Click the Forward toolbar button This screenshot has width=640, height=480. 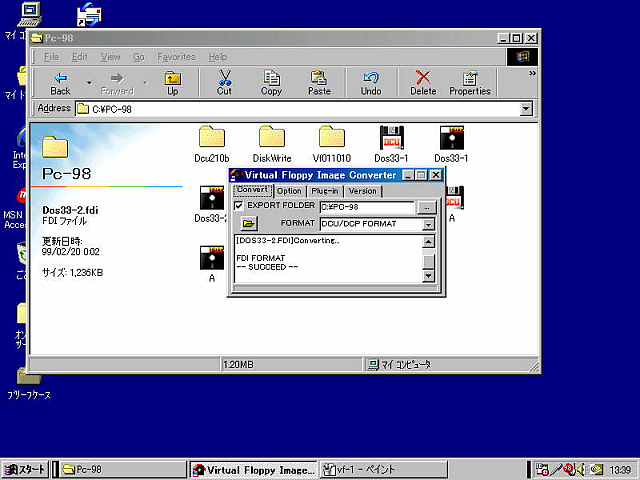(x=117, y=83)
